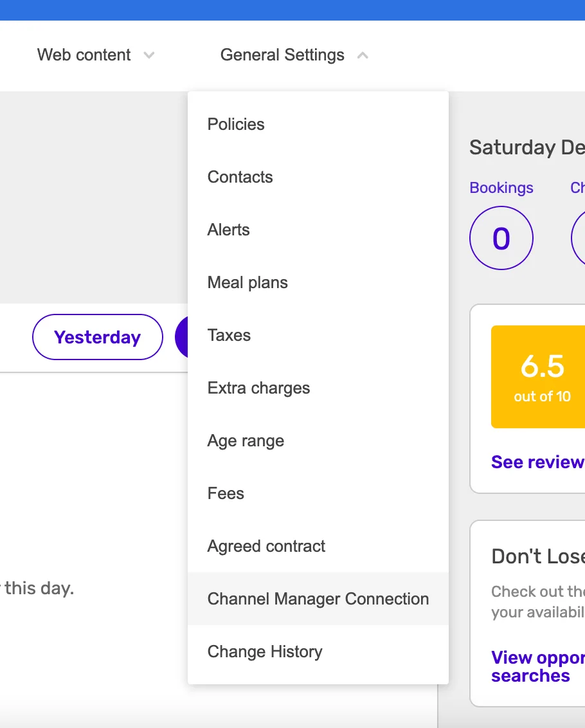Click the Bookings count circle showing 0
Viewport: 585px width, 728px height.
[x=501, y=238]
